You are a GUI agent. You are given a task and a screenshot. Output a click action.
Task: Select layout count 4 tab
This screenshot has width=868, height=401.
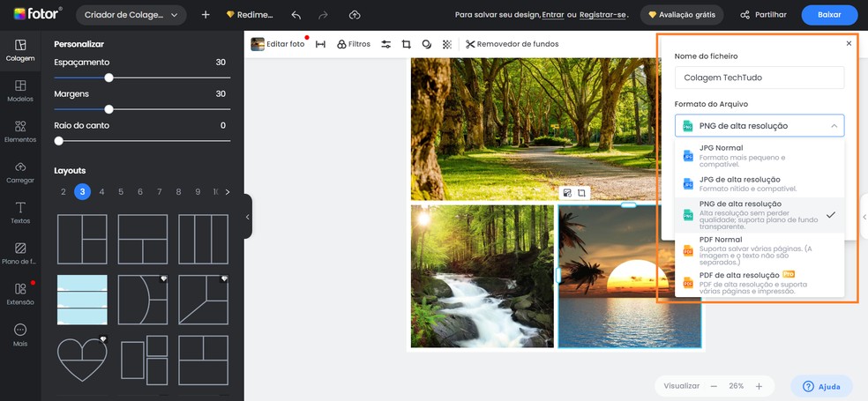click(x=101, y=191)
